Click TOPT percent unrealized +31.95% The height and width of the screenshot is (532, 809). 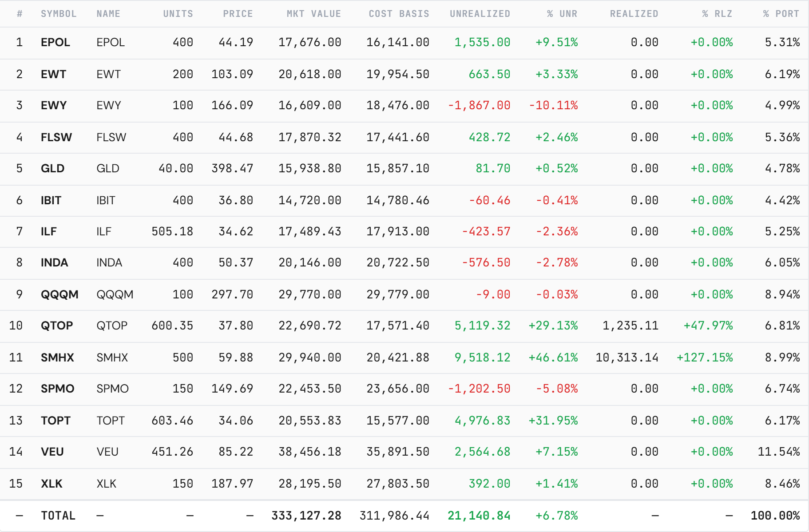pyautogui.click(x=553, y=421)
